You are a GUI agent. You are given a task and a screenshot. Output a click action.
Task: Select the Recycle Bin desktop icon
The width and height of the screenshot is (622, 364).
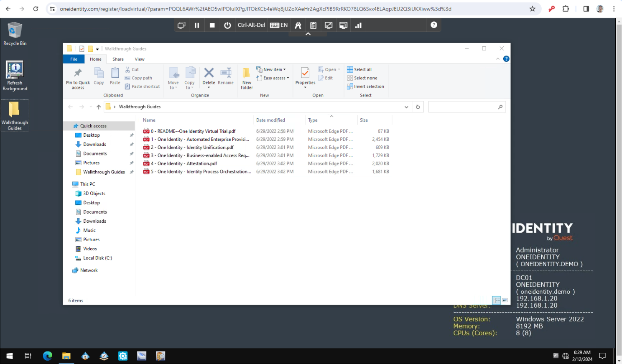(15, 34)
